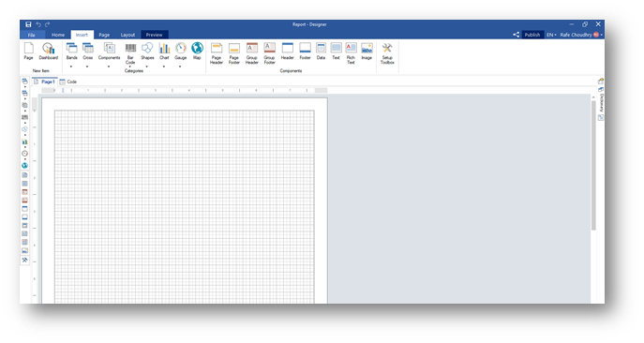Insert a Dashboard from the ribbon
This screenshot has height=343, width=644.
49,52
